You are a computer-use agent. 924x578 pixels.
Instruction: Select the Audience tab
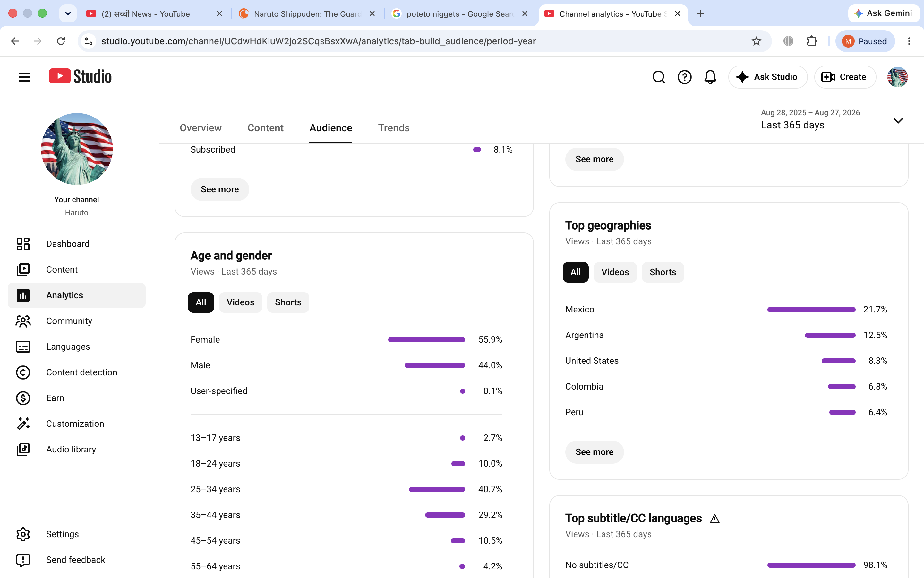coord(331,128)
